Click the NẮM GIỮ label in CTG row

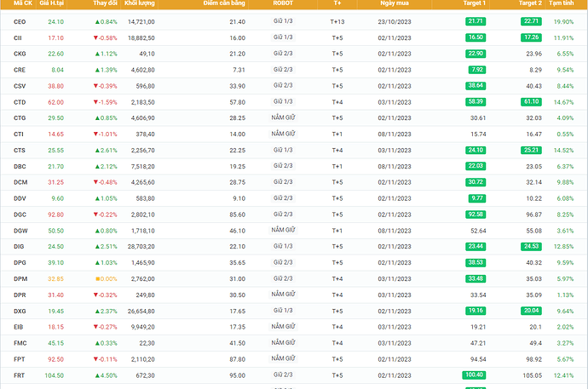[283, 117]
